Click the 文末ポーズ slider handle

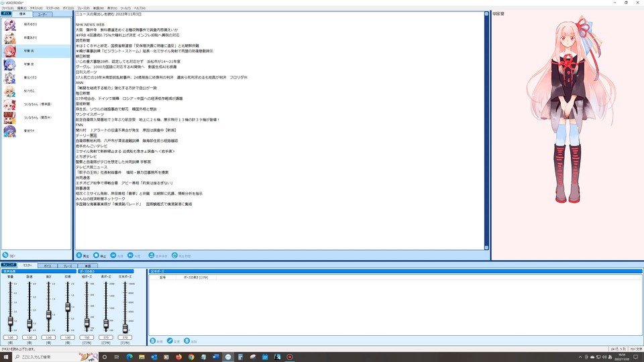tap(125, 328)
